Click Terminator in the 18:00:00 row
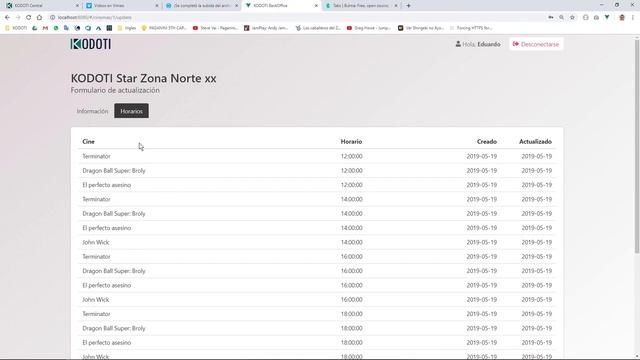This screenshot has height=360, width=640. point(96,314)
